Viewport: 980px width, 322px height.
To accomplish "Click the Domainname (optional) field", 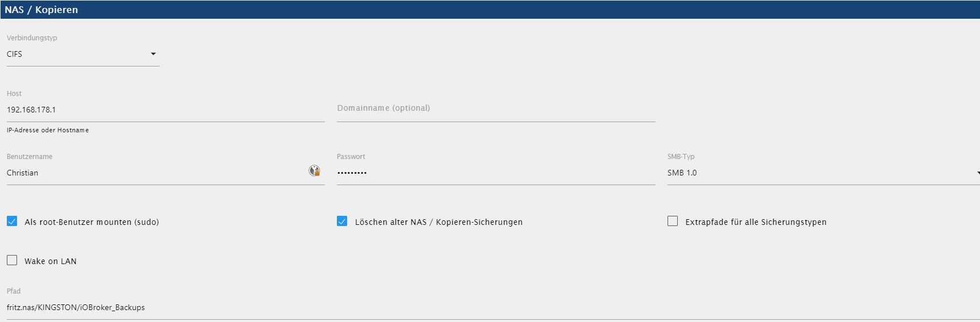I will coord(496,108).
